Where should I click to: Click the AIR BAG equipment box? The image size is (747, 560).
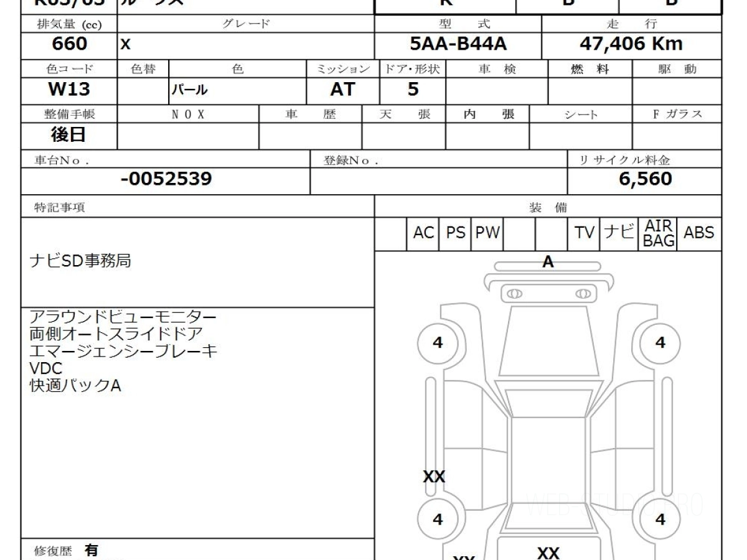point(659,233)
